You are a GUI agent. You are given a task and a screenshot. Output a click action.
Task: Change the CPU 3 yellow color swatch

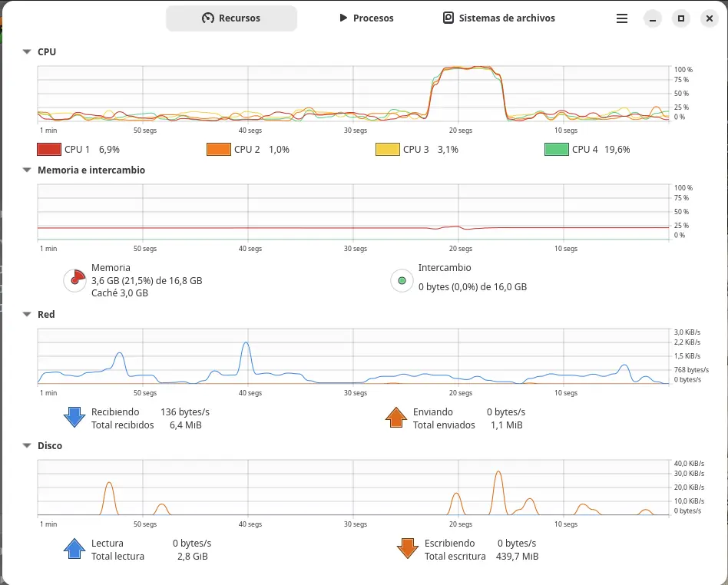tap(388, 150)
